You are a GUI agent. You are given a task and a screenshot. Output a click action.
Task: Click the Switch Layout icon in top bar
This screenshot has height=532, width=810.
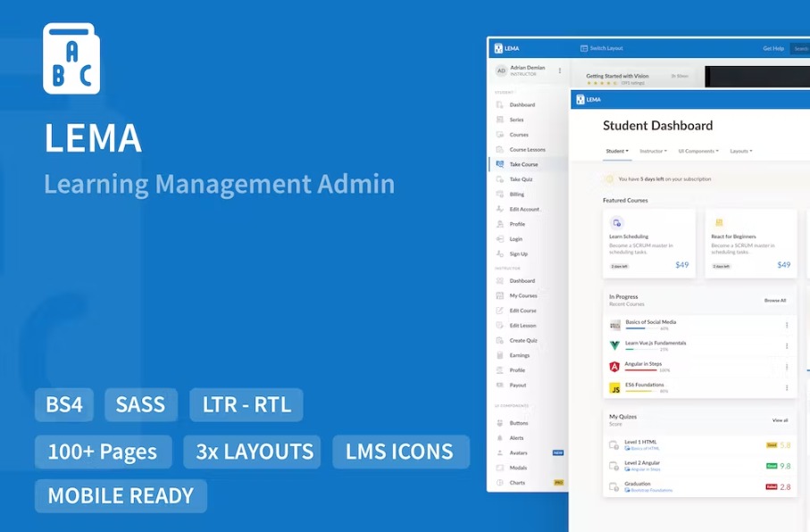584,48
